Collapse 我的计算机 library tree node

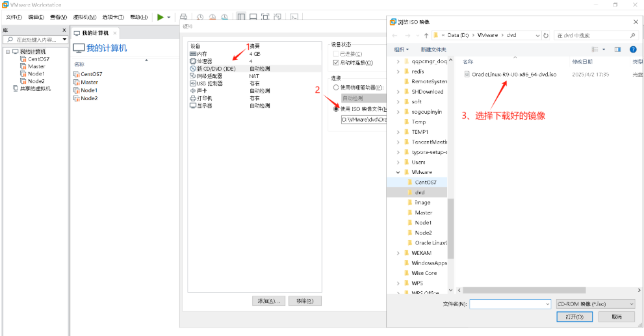(x=8, y=52)
